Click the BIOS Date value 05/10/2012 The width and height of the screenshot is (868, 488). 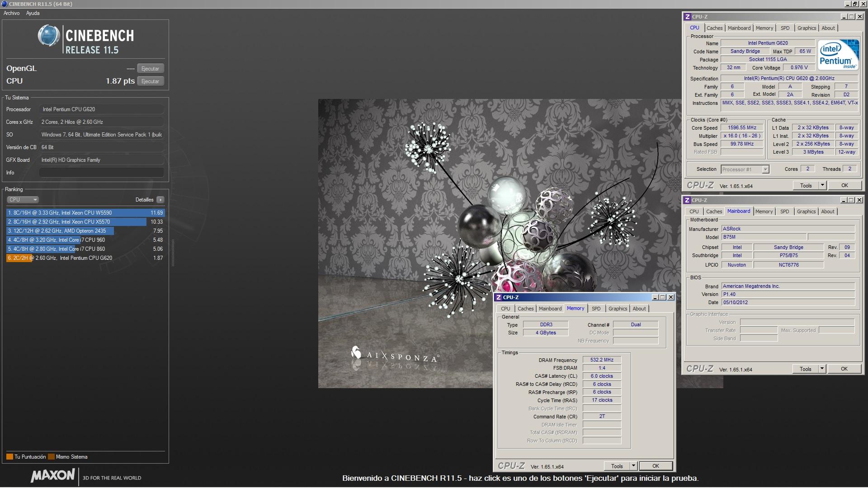pyautogui.click(x=788, y=303)
